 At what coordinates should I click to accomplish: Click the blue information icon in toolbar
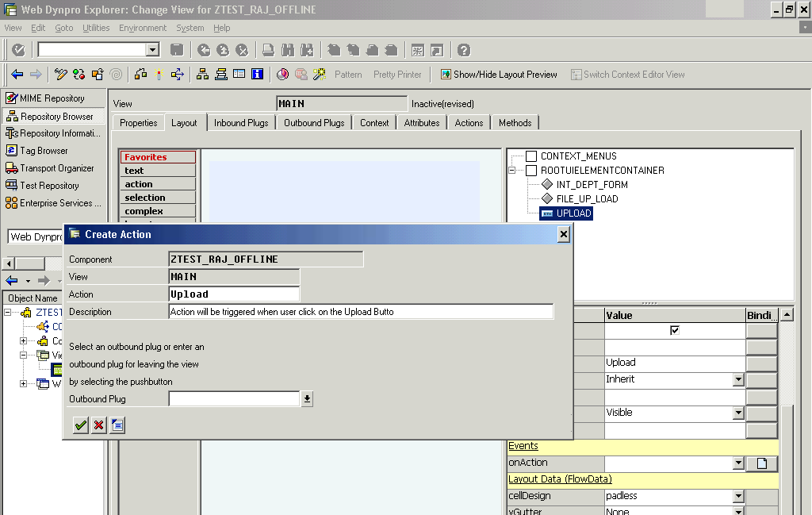257,75
